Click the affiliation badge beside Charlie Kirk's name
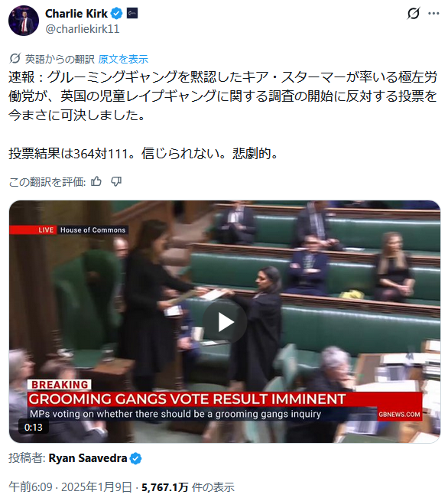 [x=132, y=13]
